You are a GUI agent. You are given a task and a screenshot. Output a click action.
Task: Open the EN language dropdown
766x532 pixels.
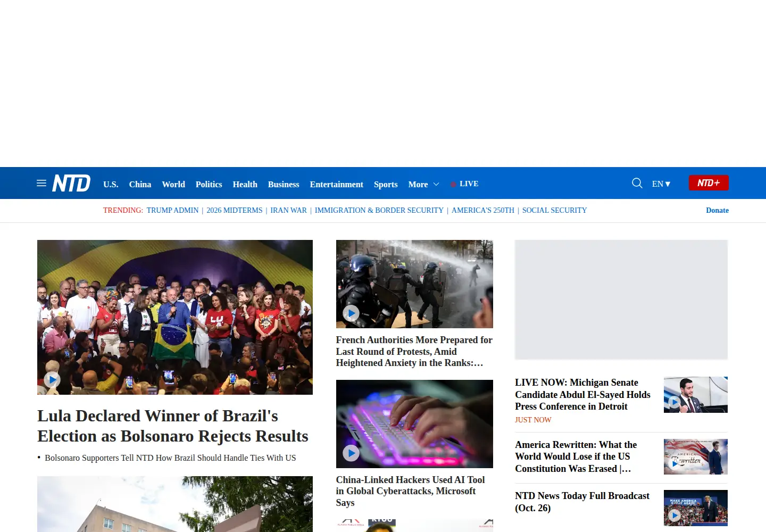[x=661, y=184]
